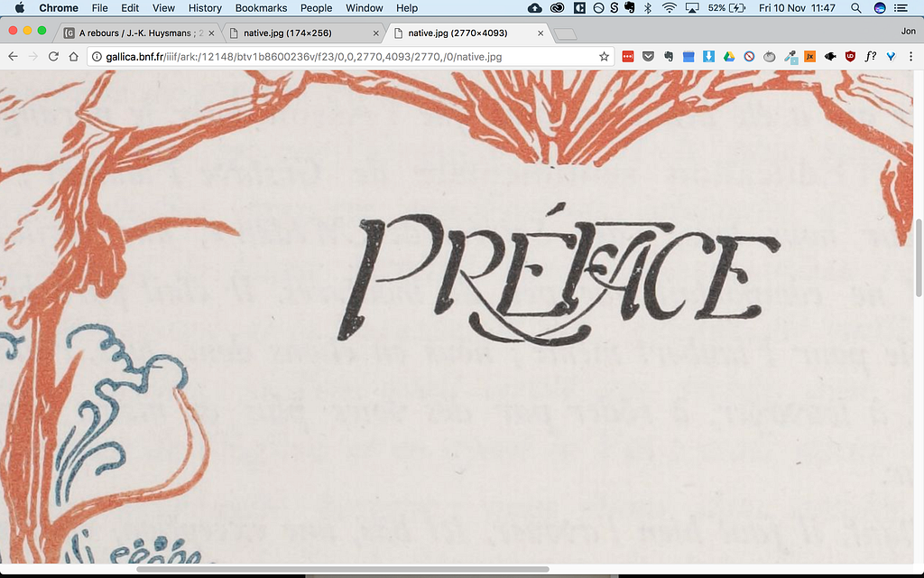Image resolution: width=924 pixels, height=578 pixels.
Task: Click the horizontal scrollbar thumb
Action: point(342,569)
